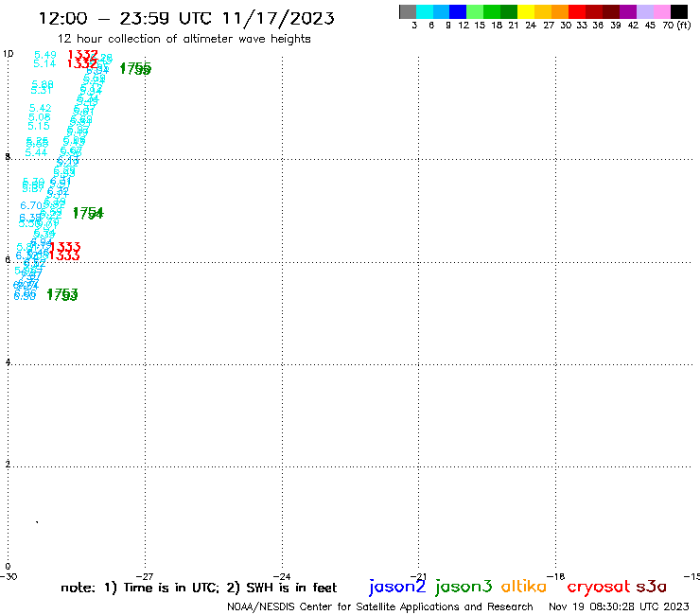Select the yellow swatch in the color scale
The image size is (700, 615).
[526, 11]
